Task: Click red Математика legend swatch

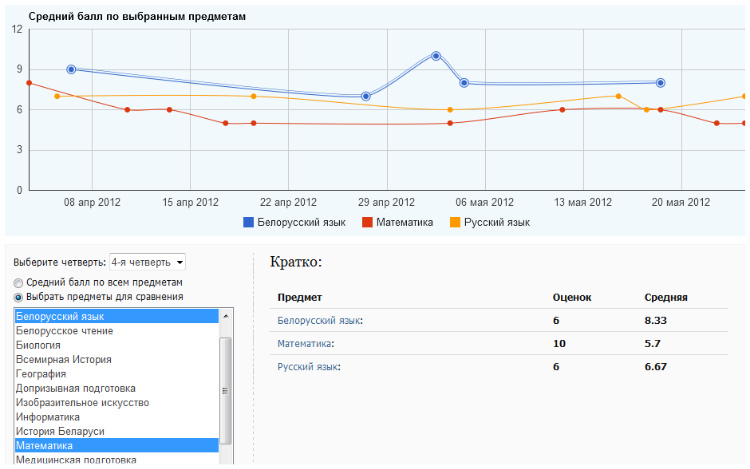Action: tap(367, 222)
